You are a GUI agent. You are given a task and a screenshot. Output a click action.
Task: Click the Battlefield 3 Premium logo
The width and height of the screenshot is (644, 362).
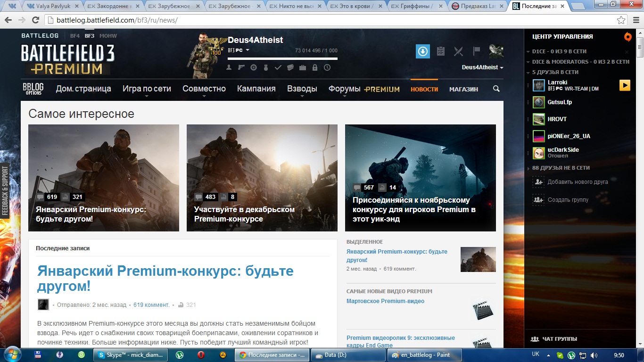(68, 59)
